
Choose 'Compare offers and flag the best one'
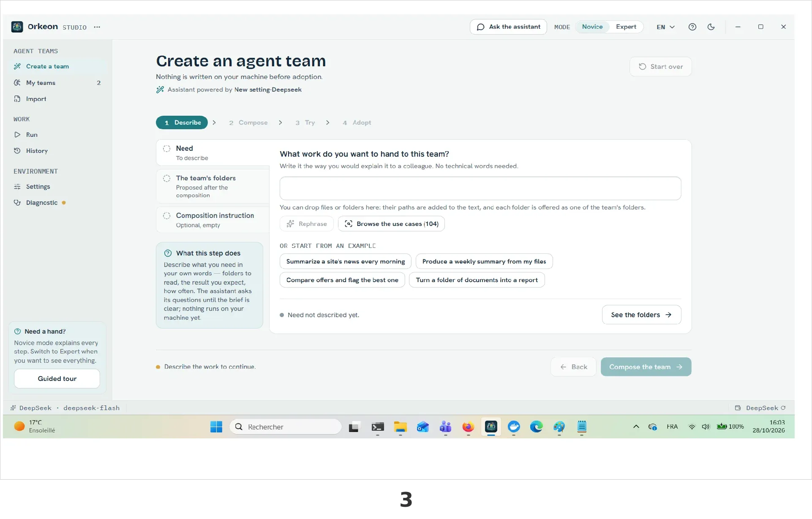[342, 280]
